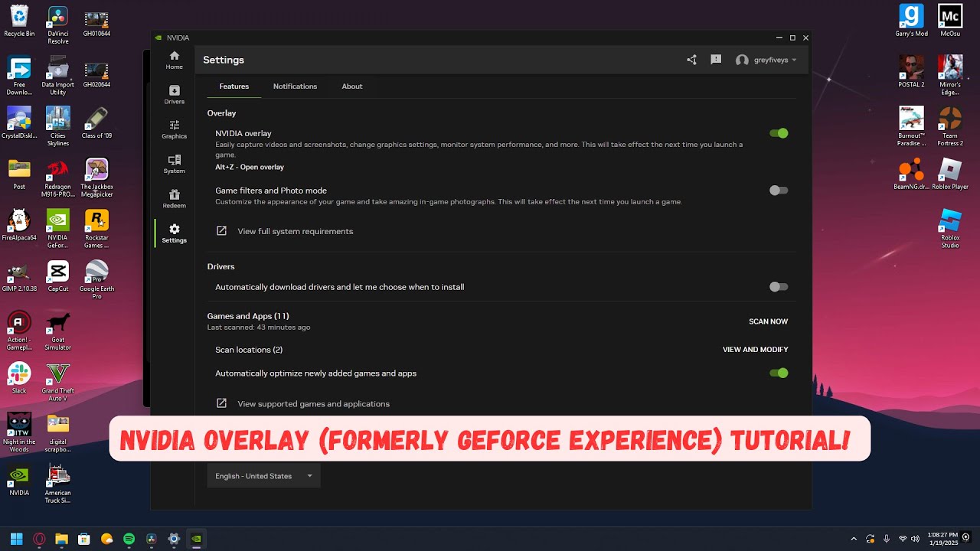Open Windows Start menu

coord(17,539)
